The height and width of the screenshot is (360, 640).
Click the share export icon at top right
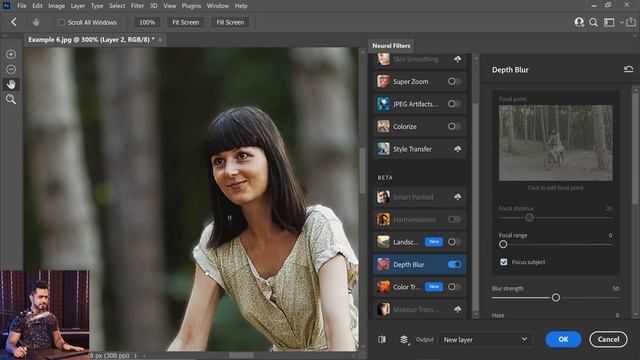coord(631,22)
